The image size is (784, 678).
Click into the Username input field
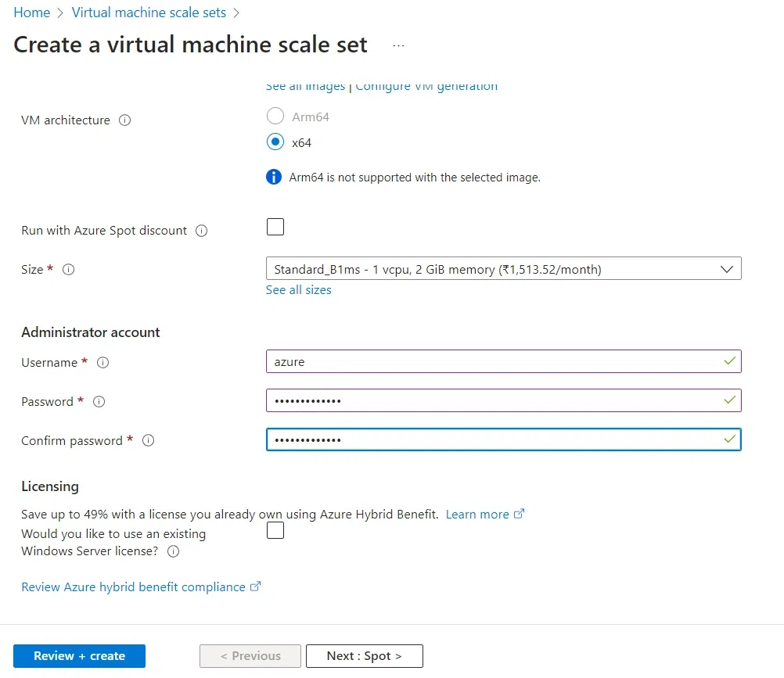pos(493,362)
